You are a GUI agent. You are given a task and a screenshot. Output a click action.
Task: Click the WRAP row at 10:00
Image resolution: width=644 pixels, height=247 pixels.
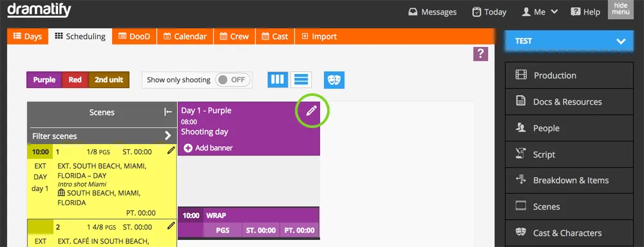point(249,215)
